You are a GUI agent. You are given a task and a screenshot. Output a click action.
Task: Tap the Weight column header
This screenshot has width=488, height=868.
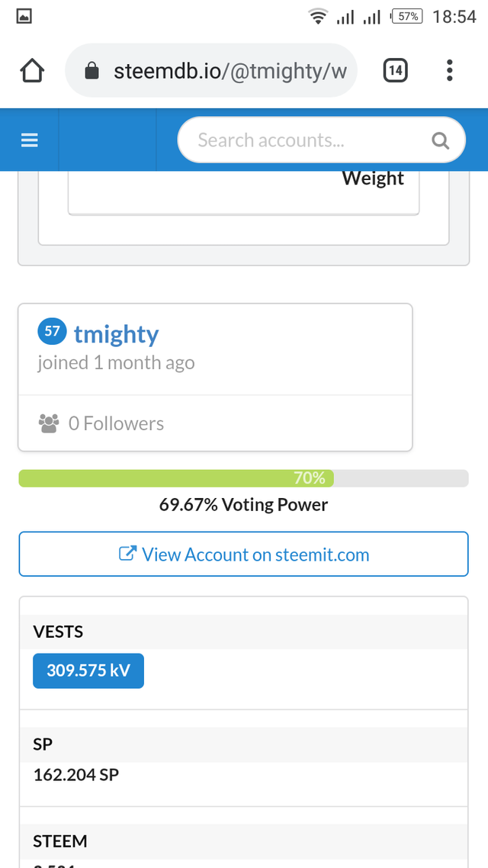click(373, 178)
